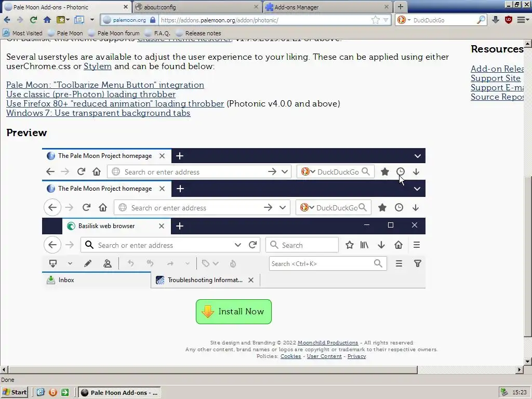Open the Cookies policy link
Screen dimensions: 532x399
290,356
